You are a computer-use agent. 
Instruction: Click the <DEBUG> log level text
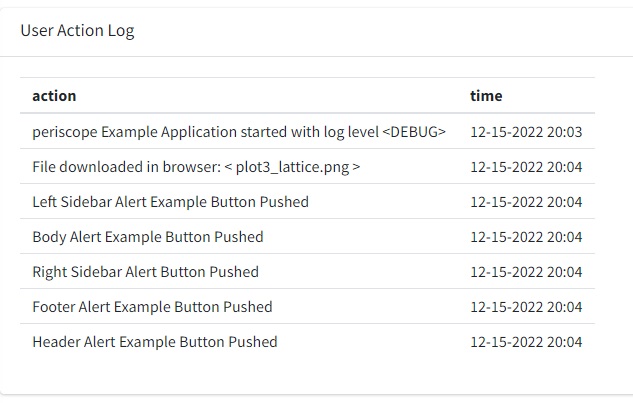click(x=414, y=132)
